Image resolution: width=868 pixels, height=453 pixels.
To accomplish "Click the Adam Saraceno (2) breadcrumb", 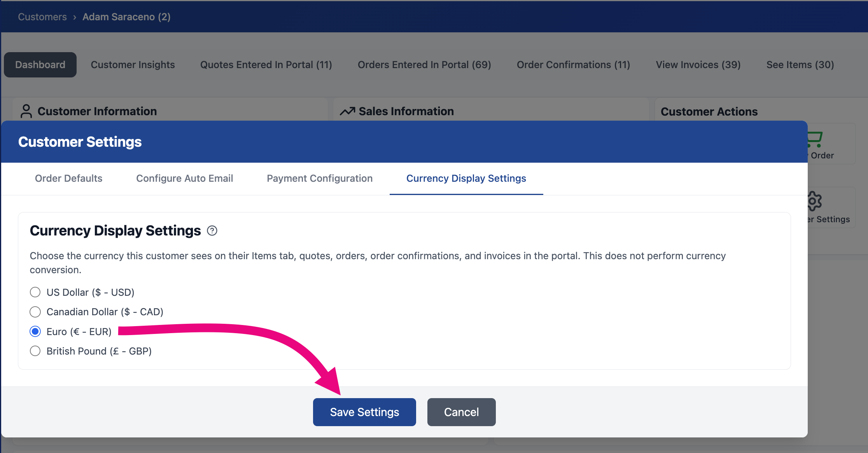I will coord(126,17).
